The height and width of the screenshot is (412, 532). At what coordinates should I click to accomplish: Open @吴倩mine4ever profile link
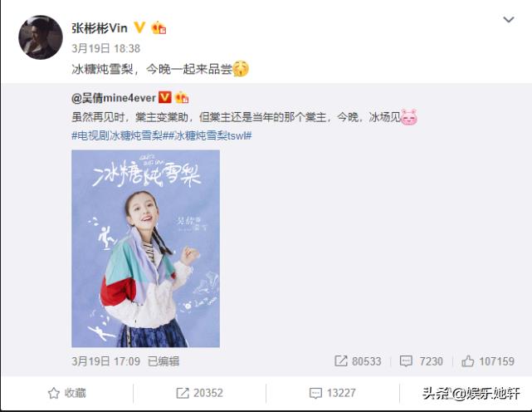[x=114, y=98]
